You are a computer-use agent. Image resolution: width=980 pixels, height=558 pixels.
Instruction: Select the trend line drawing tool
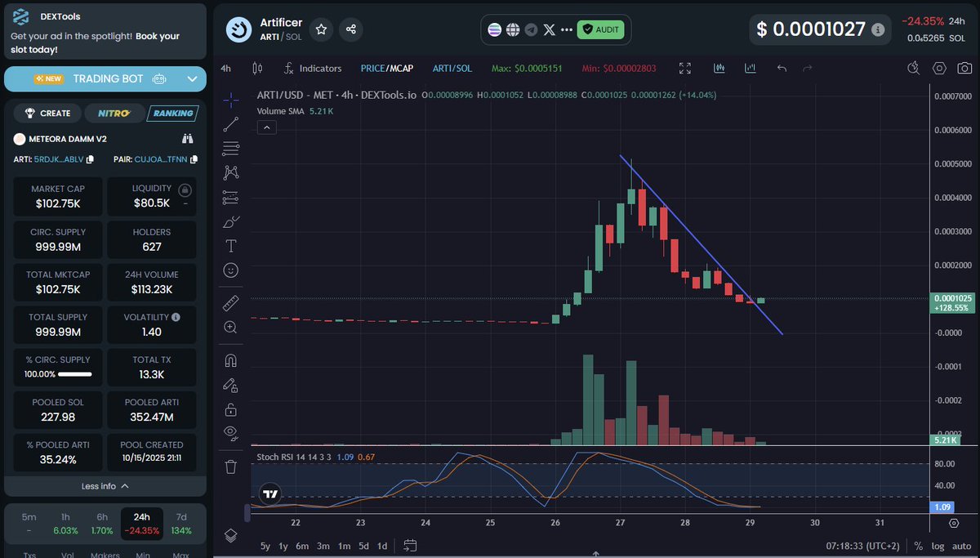point(231,124)
